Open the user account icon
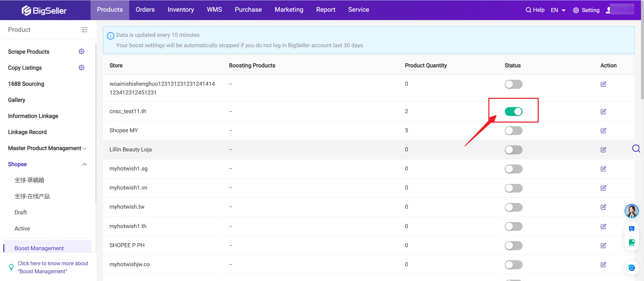The width and height of the screenshot is (644, 281). point(608,10)
